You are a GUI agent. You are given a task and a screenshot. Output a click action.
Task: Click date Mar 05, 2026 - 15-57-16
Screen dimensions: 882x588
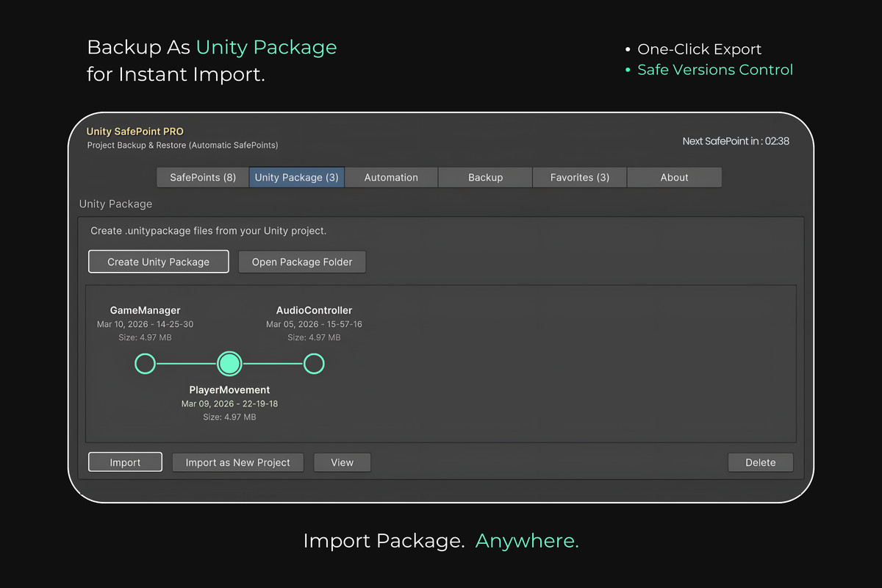pos(314,324)
